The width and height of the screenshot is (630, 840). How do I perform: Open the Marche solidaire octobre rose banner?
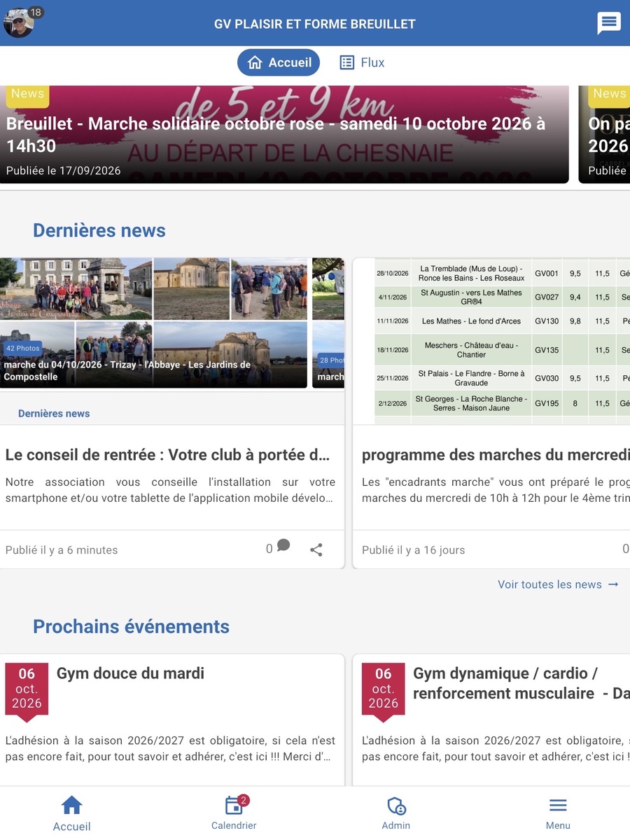coord(284,134)
